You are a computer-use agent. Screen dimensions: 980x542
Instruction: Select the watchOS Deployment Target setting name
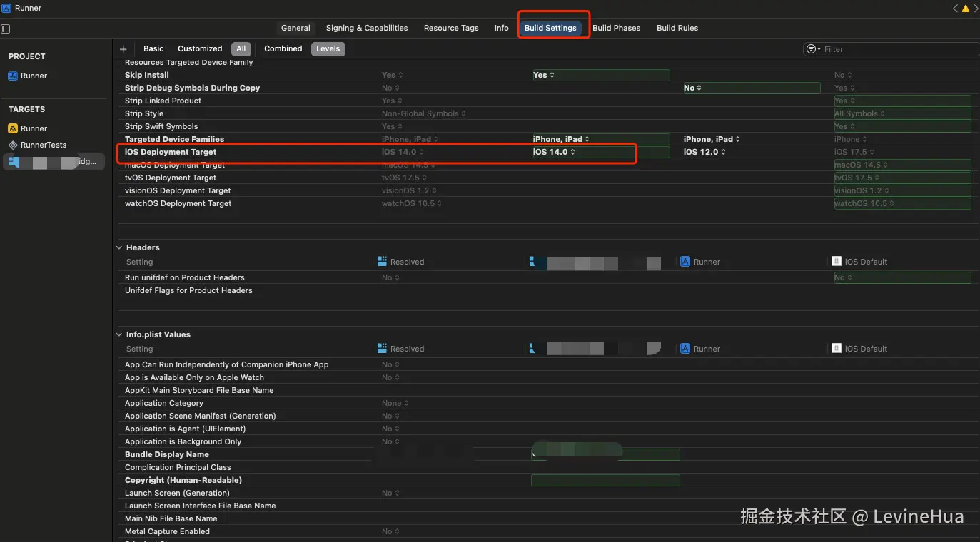pos(178,203)
